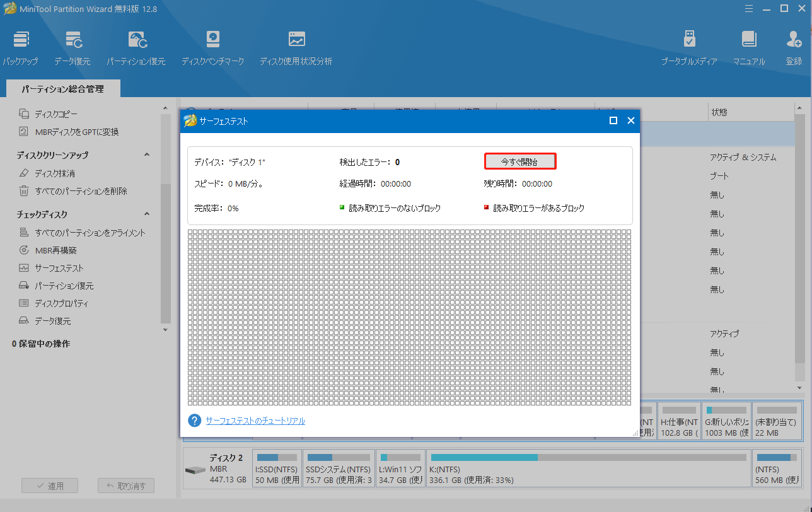Click the 完成率: 0% text

tap(216, 208)
